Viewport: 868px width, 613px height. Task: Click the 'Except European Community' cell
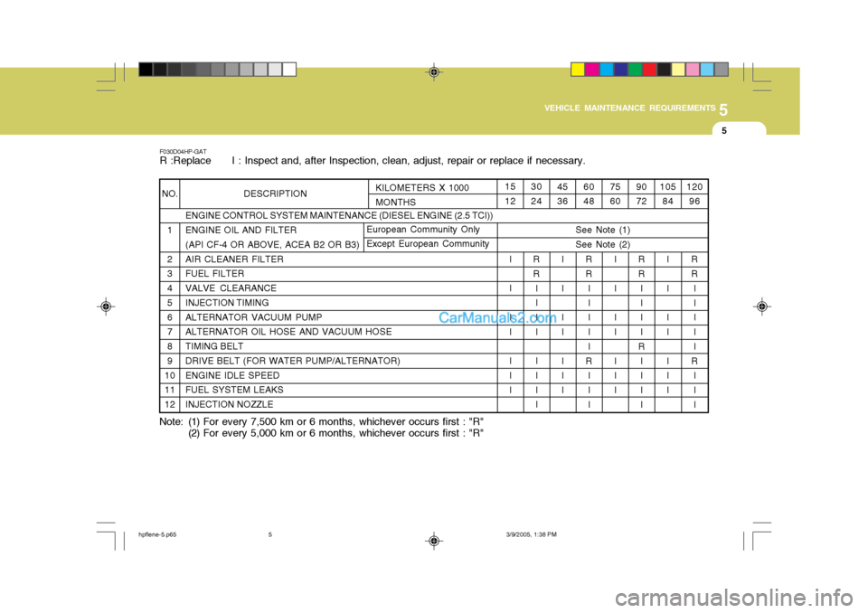pyautogui.click(x=428, y=243)
